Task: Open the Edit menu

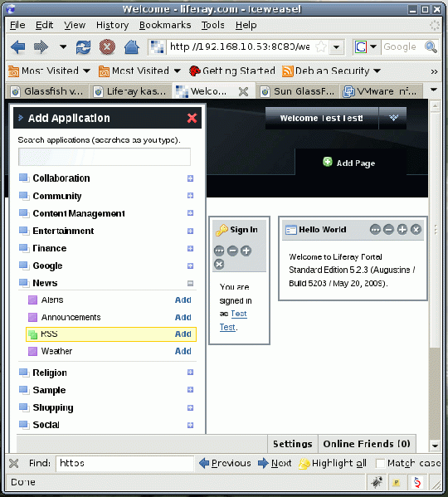Action: click(x=44, y=25)
